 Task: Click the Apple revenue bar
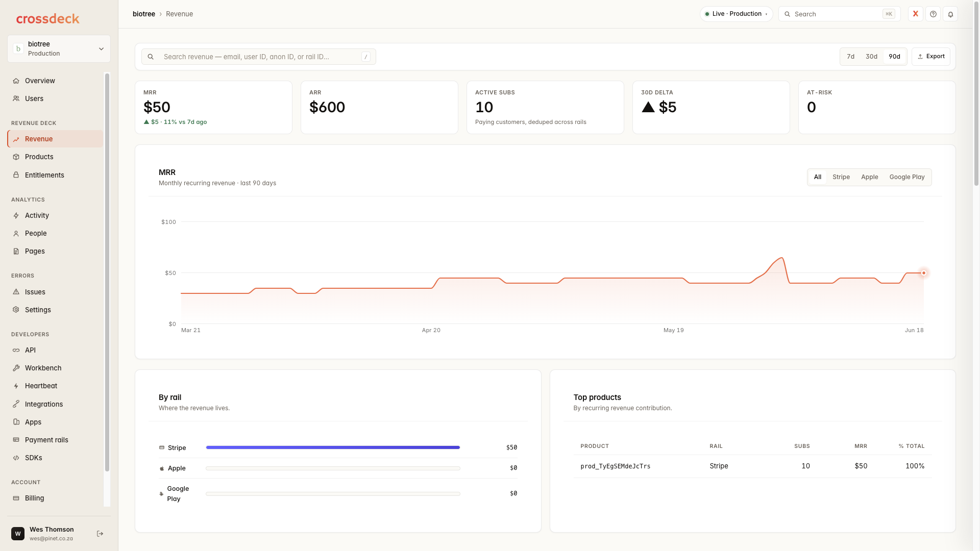333,468
